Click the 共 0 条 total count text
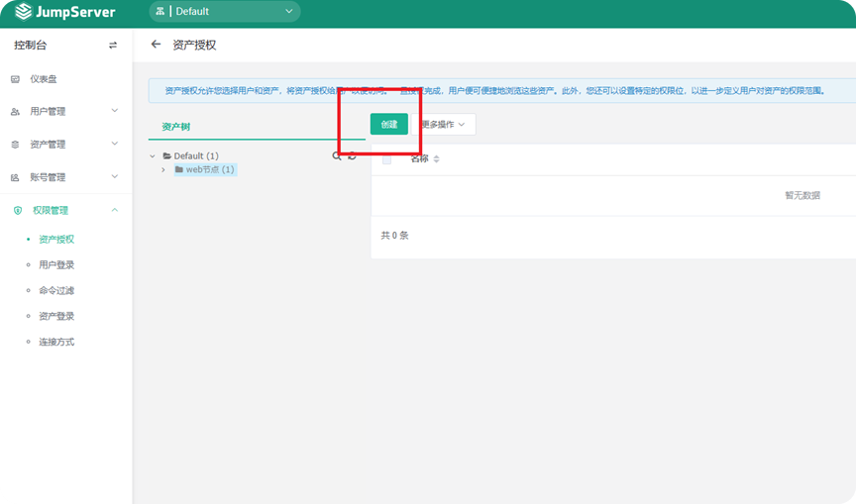Viewport: 856px width, 504px height. 394,236
